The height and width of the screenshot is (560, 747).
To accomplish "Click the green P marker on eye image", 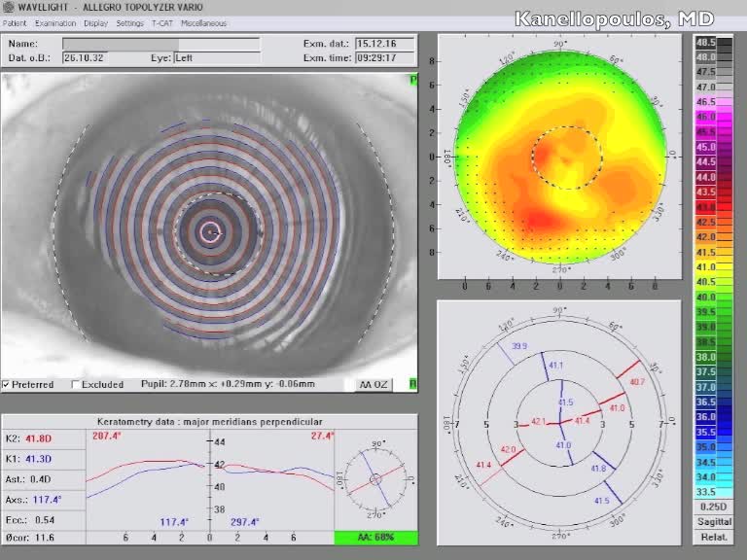I will point(412,80).
